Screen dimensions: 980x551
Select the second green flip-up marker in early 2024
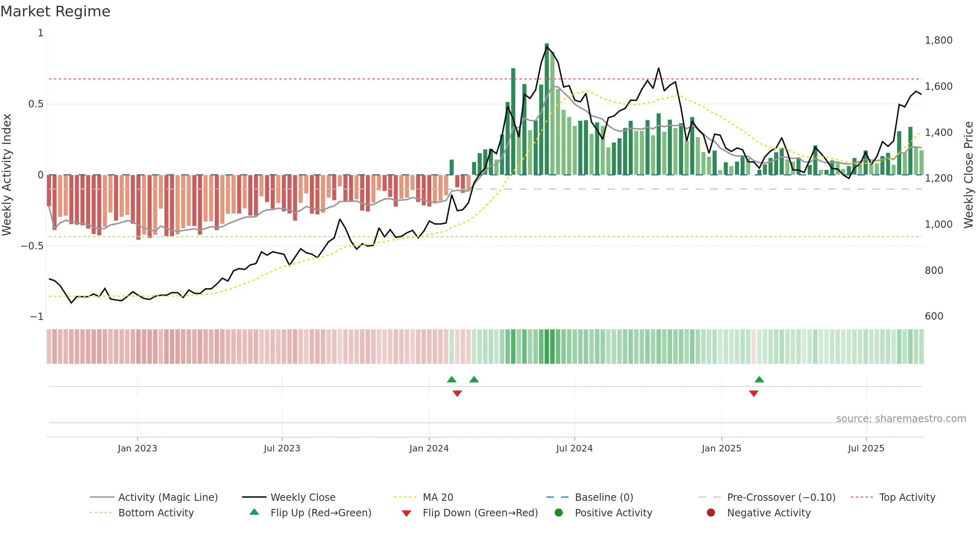click(x=474, y=380)
